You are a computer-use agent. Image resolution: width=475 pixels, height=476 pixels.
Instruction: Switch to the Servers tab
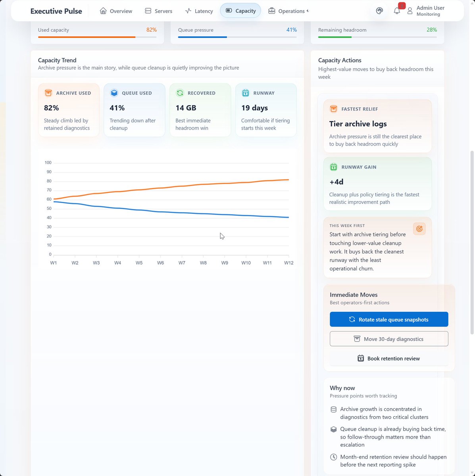[159, 11]
